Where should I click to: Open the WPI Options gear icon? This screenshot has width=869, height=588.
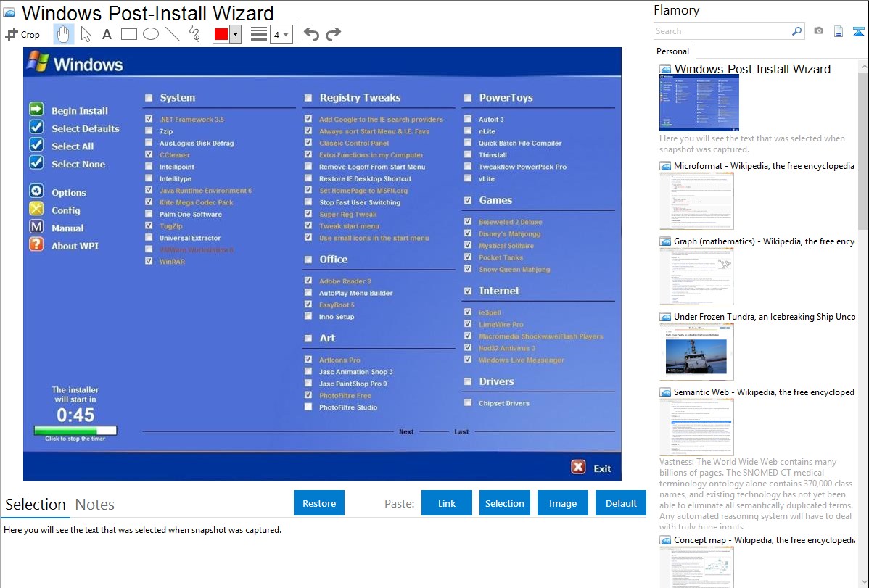(x=36, y=191)
